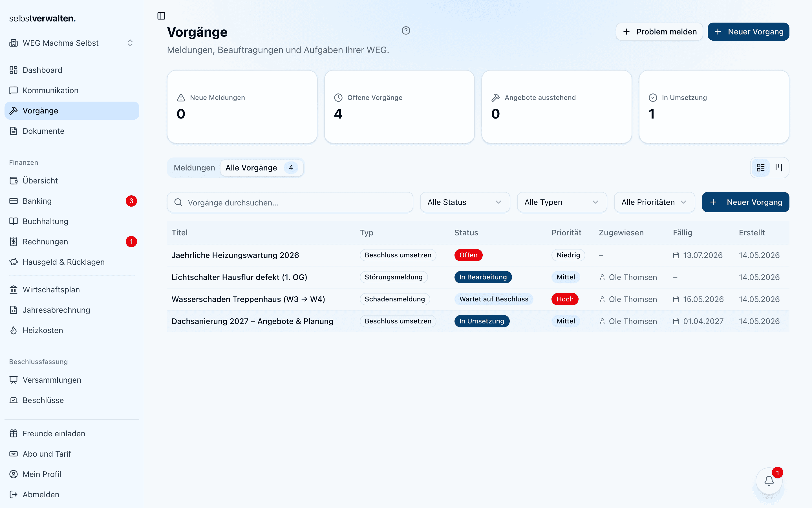Click the Neue Meldungen stat card
This screenshot has width=812, height=508.
(242, 107)
